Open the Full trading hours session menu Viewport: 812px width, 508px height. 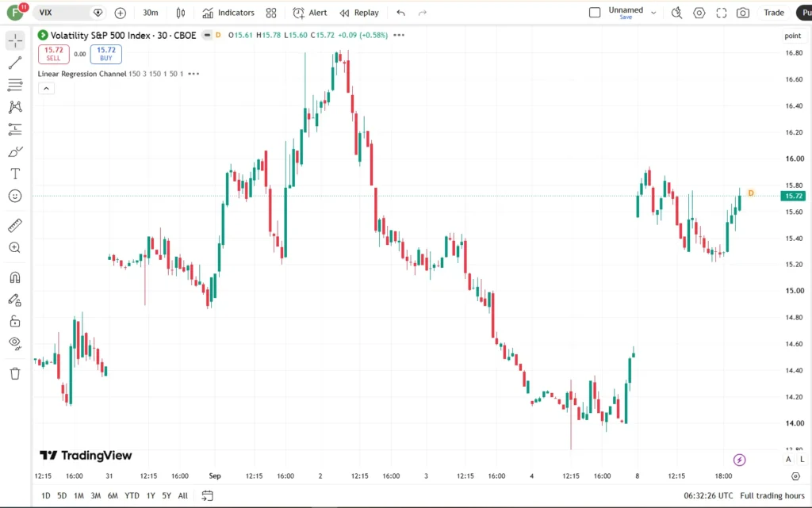pyautogui.click(x=772, y=495)
